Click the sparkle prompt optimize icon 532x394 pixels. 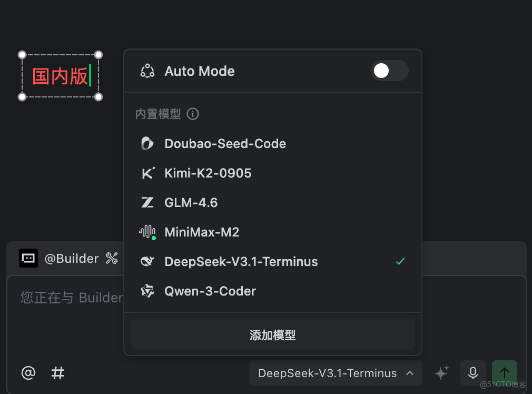pyautogui.click(x=441, y=373)
